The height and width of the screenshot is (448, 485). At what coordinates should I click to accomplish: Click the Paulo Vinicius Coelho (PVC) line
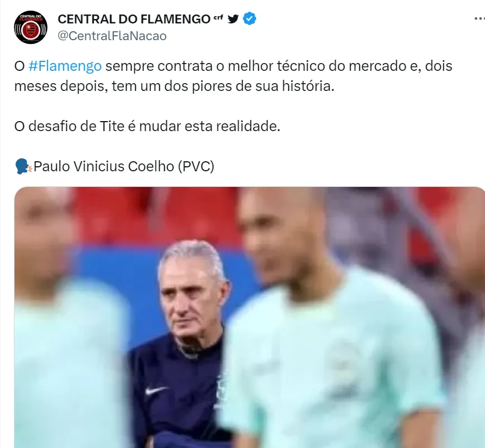(124, 166)
